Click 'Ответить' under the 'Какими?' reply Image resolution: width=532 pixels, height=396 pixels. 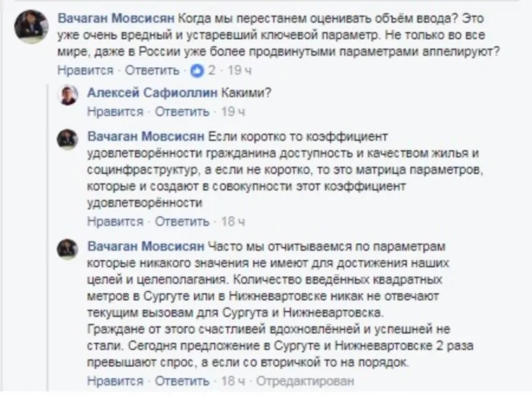tap(182, 112)
